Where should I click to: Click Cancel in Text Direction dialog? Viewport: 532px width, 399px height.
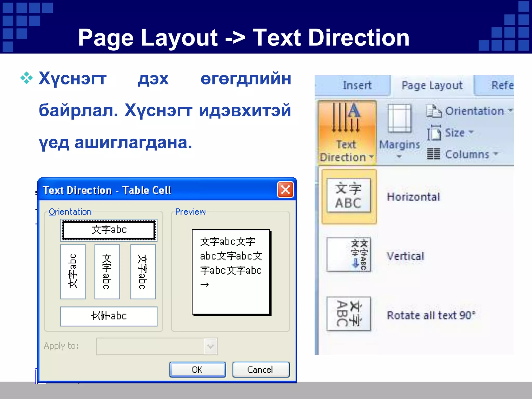(261, 369)
